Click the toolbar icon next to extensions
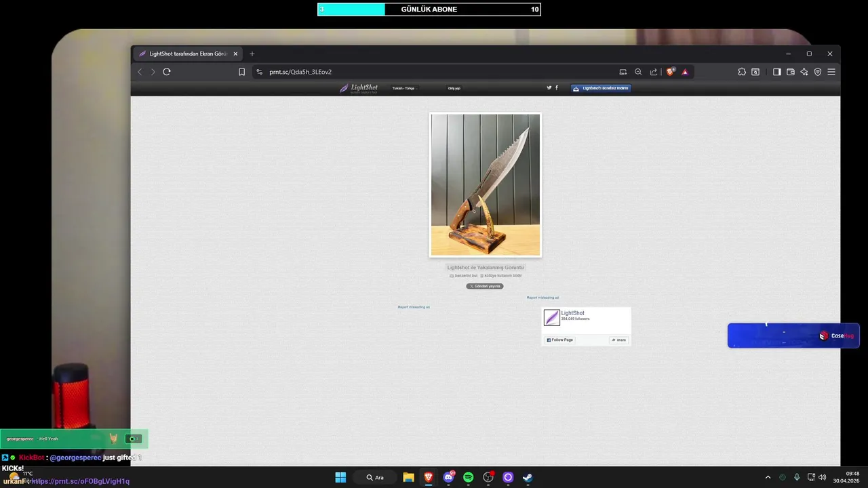The height and width of the screenshot is (488, 868). (x=755, y=72)
